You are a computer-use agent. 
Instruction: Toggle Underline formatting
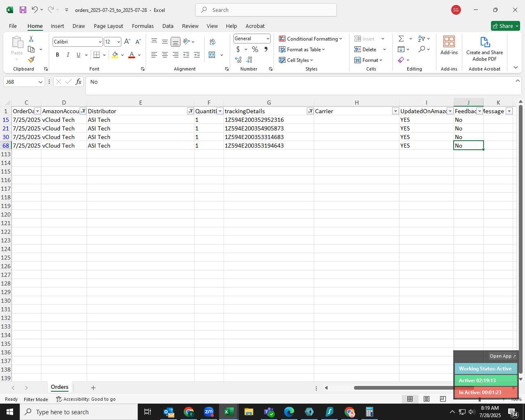[78, 55]
